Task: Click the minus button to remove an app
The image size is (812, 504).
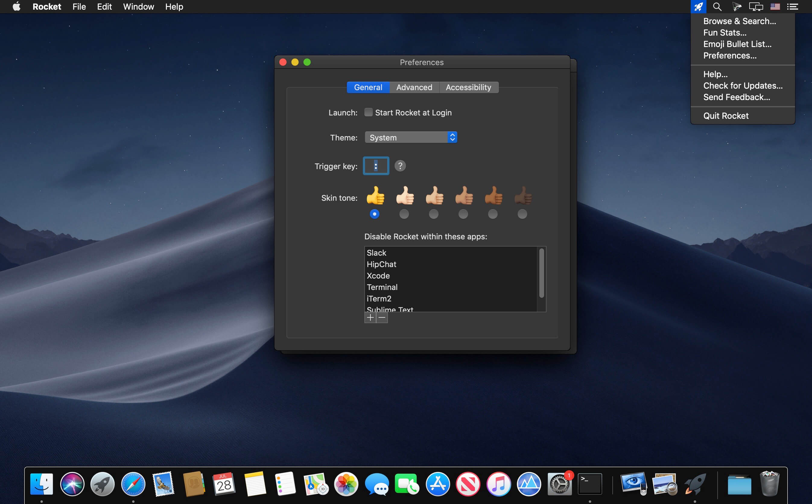Action: pos(382,318)
